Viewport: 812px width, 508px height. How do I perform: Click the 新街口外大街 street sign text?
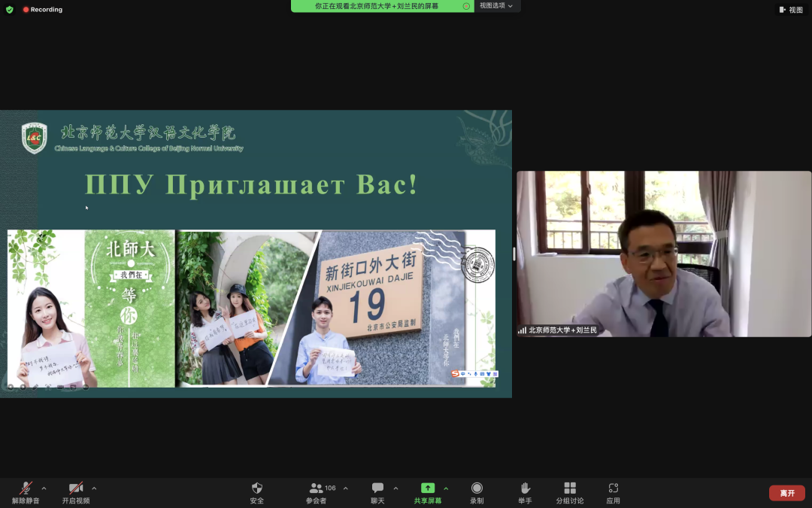[371, 266]
